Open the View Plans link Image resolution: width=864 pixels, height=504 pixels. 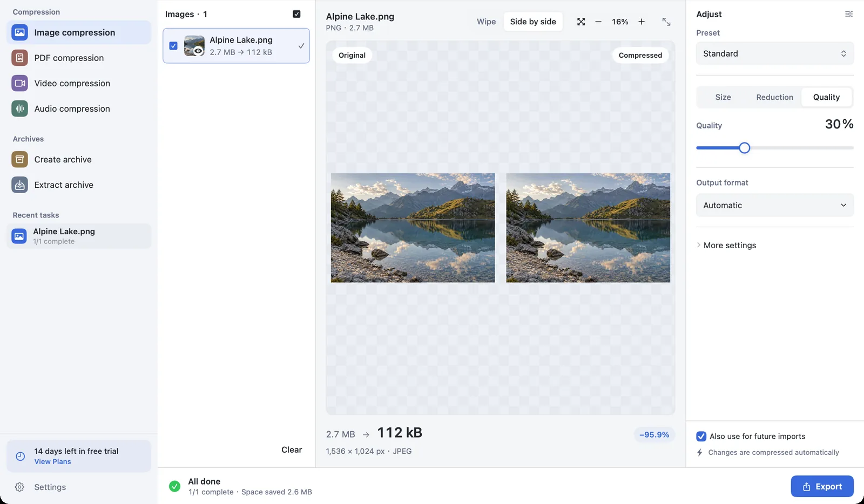pos(52,461)
